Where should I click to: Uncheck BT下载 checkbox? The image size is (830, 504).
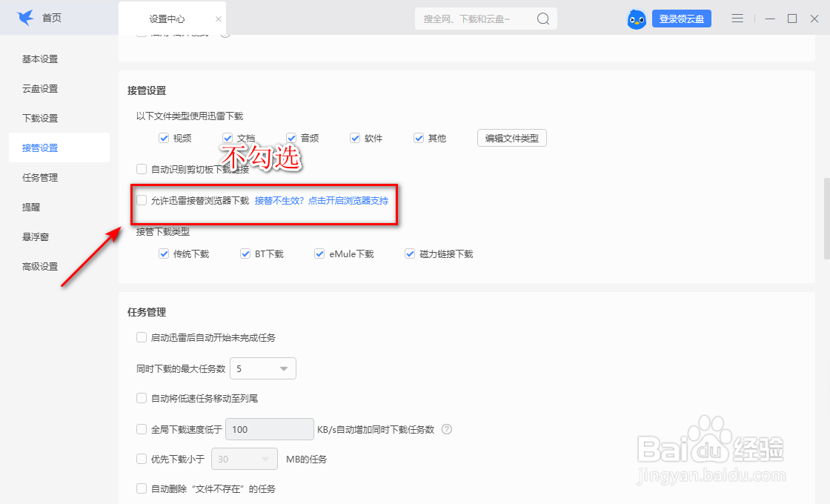click(x=245, y=254)
